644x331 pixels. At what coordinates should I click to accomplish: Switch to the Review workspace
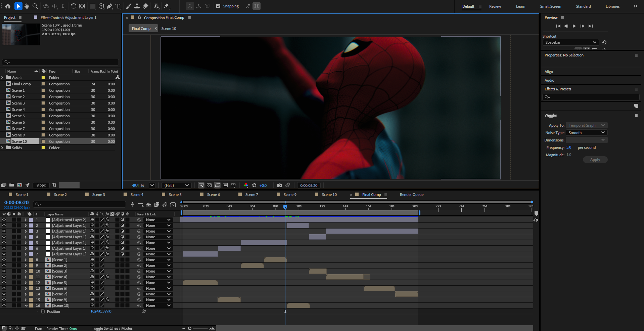point(495,6)
